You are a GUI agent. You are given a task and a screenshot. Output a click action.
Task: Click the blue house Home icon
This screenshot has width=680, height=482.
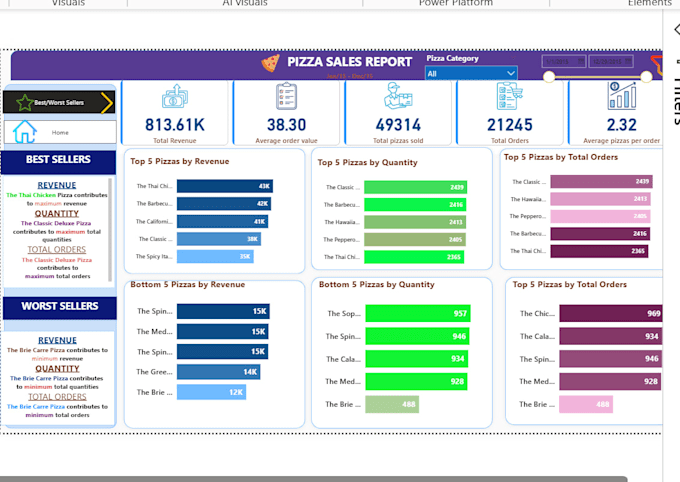pos(25,132)
